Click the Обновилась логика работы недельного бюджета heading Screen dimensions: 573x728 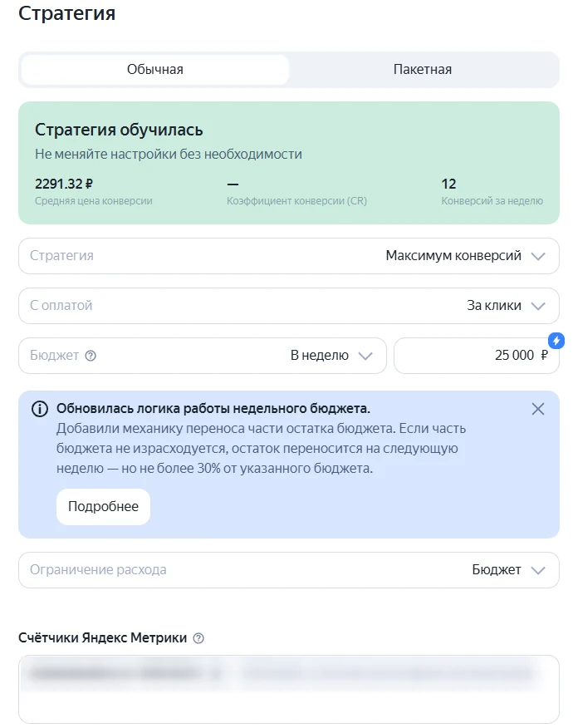(213, 409)
